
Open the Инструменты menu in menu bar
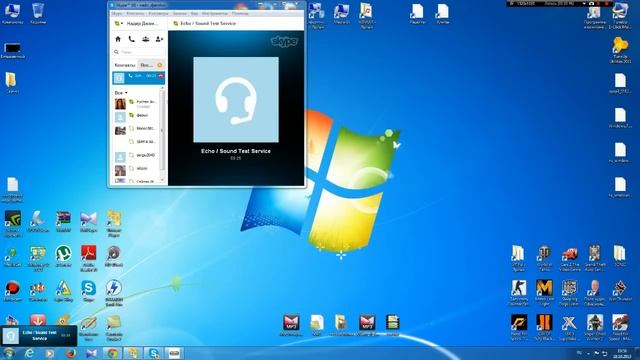pos(215,13)
